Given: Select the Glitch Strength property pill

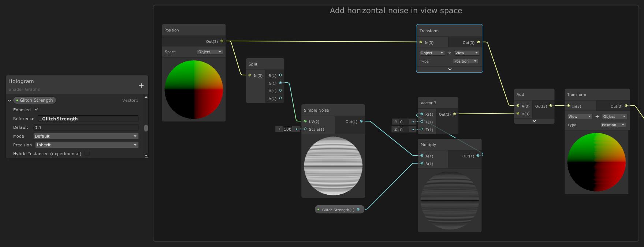Looking at the screenshot, I should point(34,100).
